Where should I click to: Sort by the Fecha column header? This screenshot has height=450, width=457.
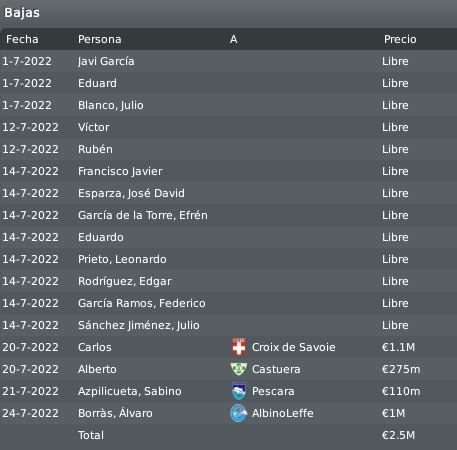point(22,39)
